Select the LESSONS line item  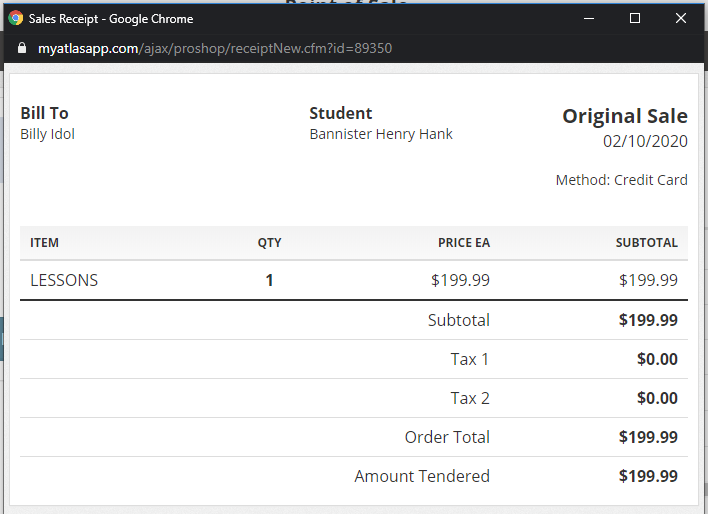point(64,280)
